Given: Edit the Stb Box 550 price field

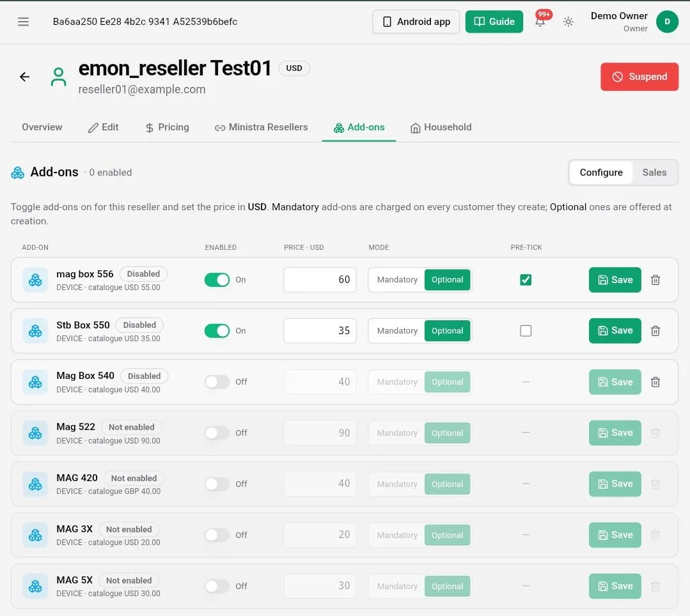Looking at the screenshot, I should [x=320, y=330].
